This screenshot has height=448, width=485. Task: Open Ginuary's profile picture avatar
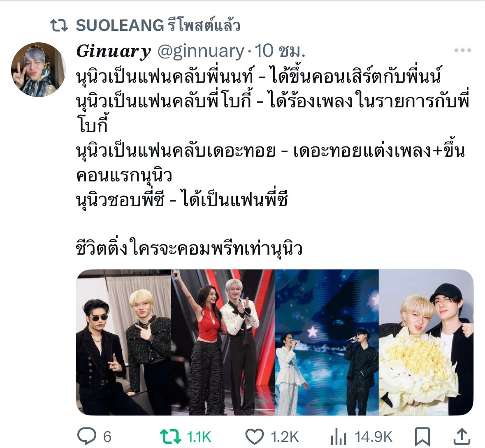38,70
